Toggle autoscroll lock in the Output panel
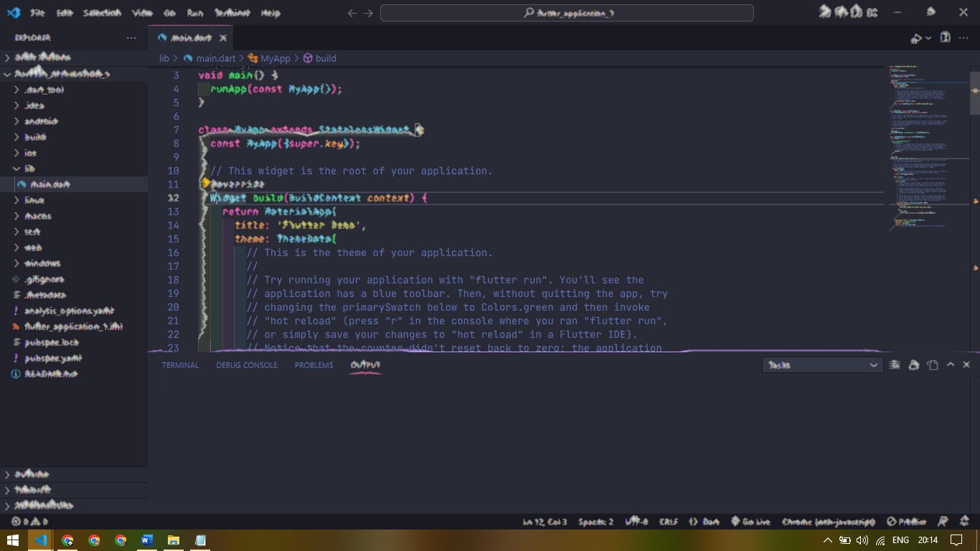This screenshot has height=551, width=980. [x=933, y=364]
